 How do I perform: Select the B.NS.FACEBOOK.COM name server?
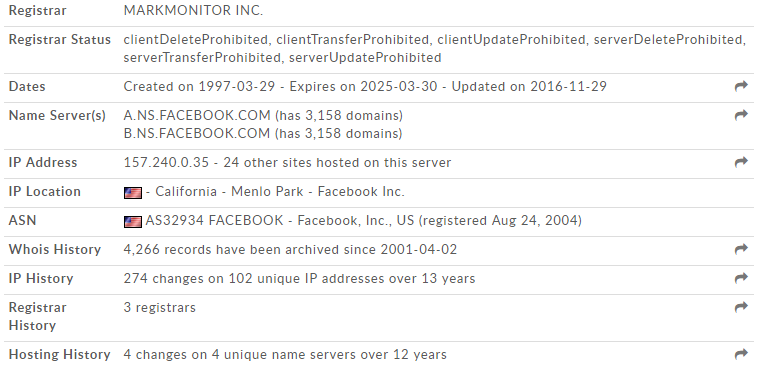click(197, 133)
